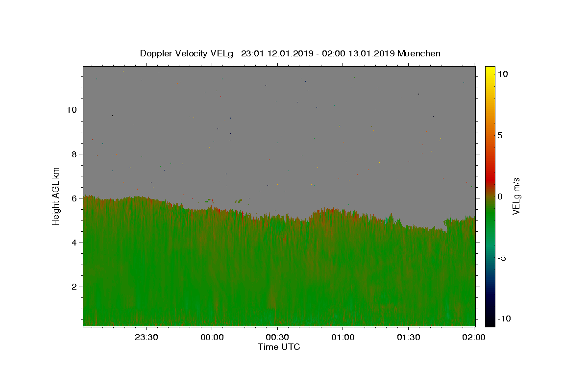Click the 6 km height tick label
The width and height of the screenshot is (588, 392).
coord(74,198)
